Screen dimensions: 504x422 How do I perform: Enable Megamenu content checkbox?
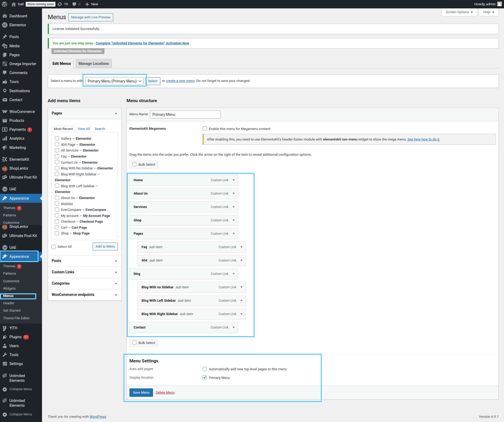pyautogui.click(x=205, y=129)
